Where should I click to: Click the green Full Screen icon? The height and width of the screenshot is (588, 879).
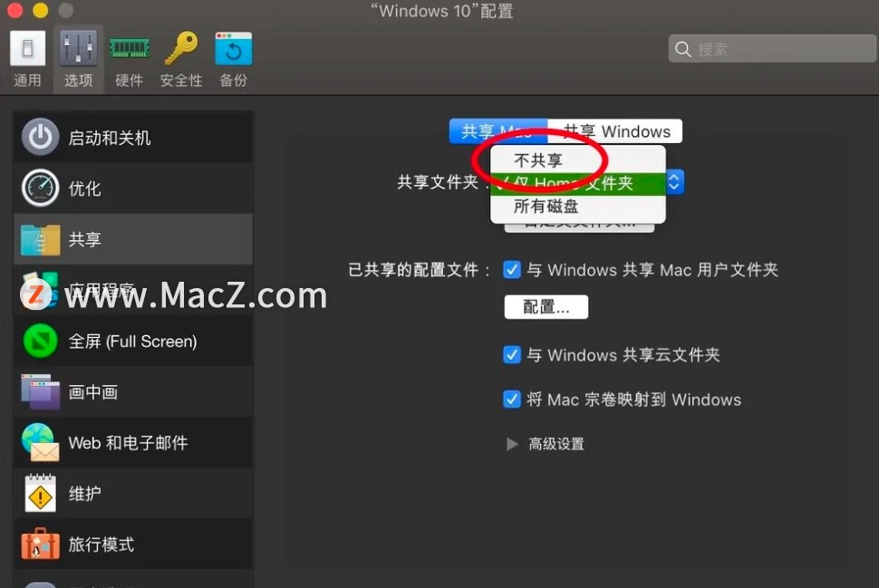(41, 341)
